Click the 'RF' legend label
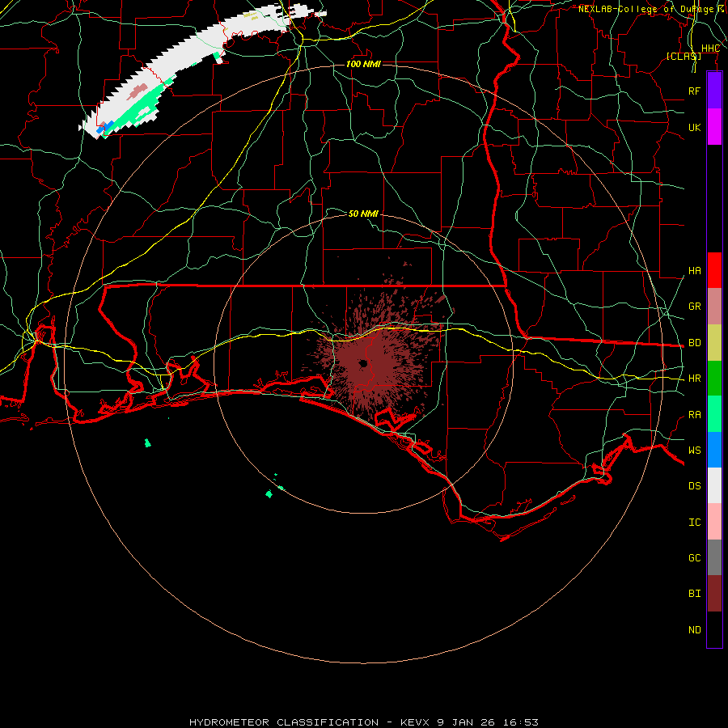Screen dimensions: 728x728 694,91
